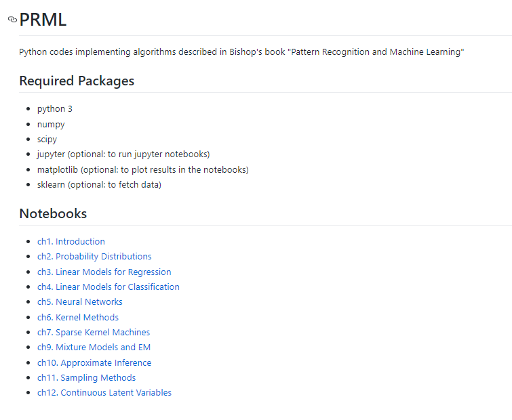Click the anchor link icon beside PRML
The width and height of the screenshot is (512, 420).
click(x=12, y=20)
